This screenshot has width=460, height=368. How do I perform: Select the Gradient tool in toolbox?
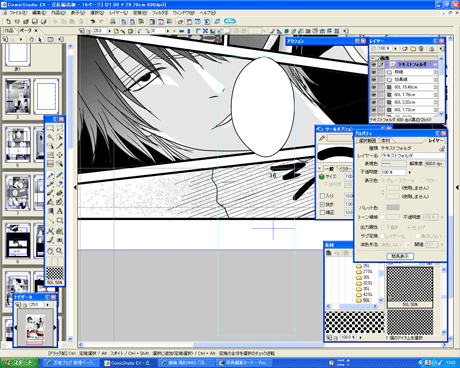tap(50, 211)
